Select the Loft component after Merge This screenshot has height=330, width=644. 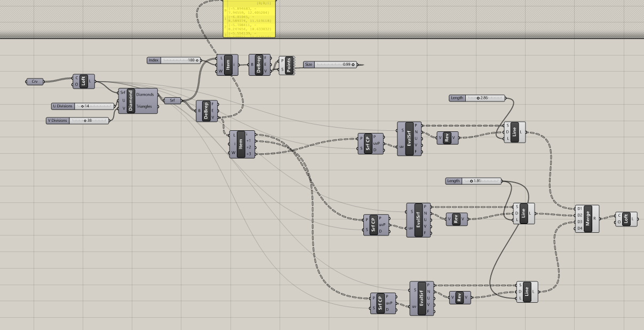(626, 219)
